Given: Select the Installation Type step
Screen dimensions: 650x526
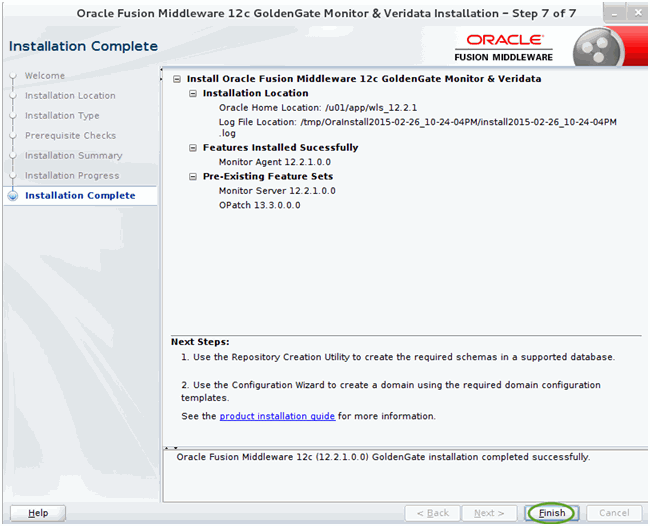Looking at the screenshot, I should [x=62, y=116].
